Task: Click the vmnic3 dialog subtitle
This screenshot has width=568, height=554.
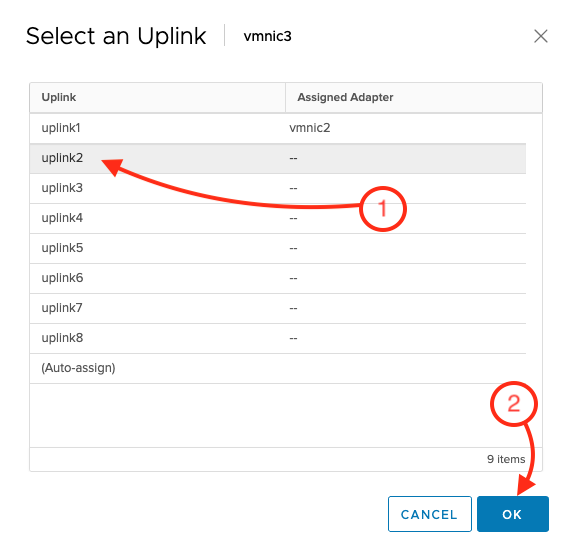Action: point(267,36)
